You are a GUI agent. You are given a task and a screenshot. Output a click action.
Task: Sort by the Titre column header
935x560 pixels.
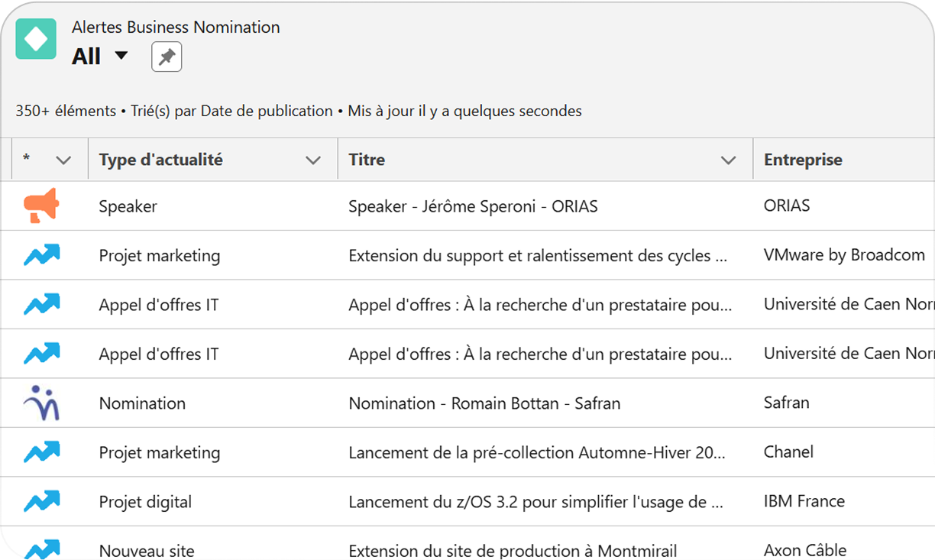[367, 160]
